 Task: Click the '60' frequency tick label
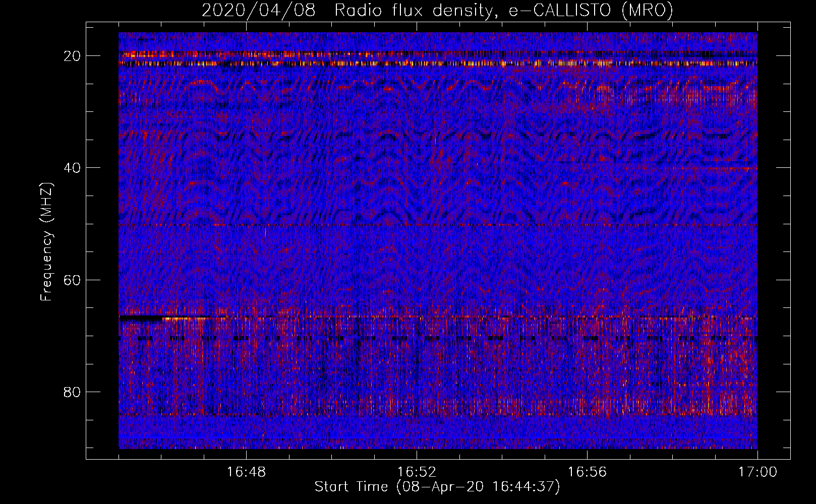(x=72, y=280)
